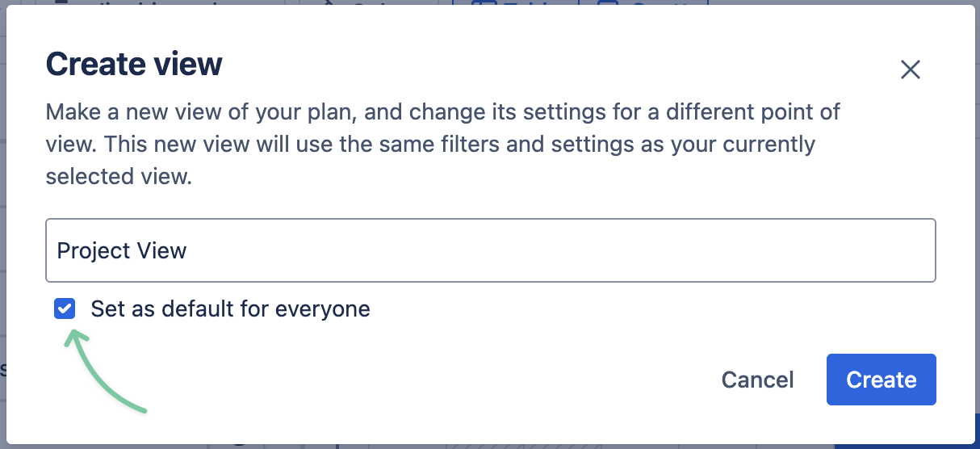This screenshot has width=980, height=449.
Task: Disable the default view checkbox
Action: click(65, 308)
